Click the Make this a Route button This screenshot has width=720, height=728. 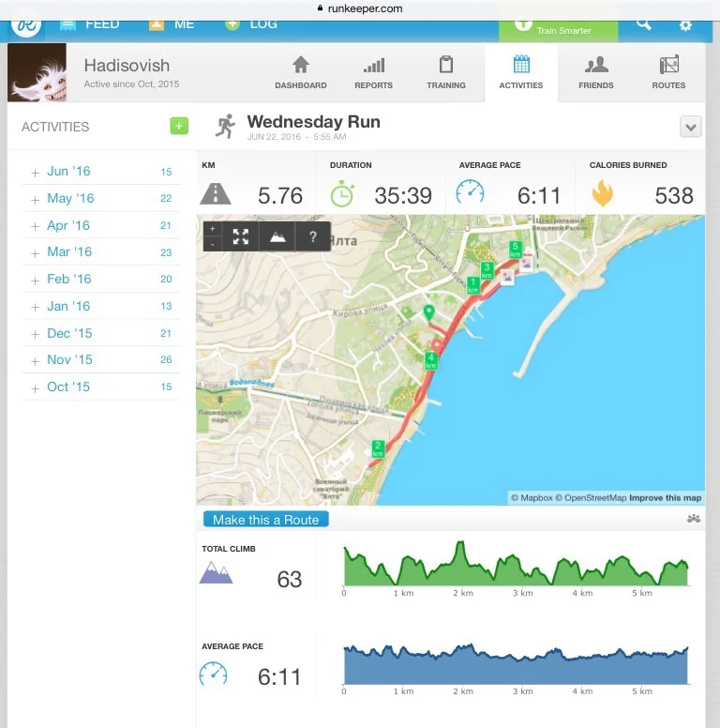click(266, 519)
